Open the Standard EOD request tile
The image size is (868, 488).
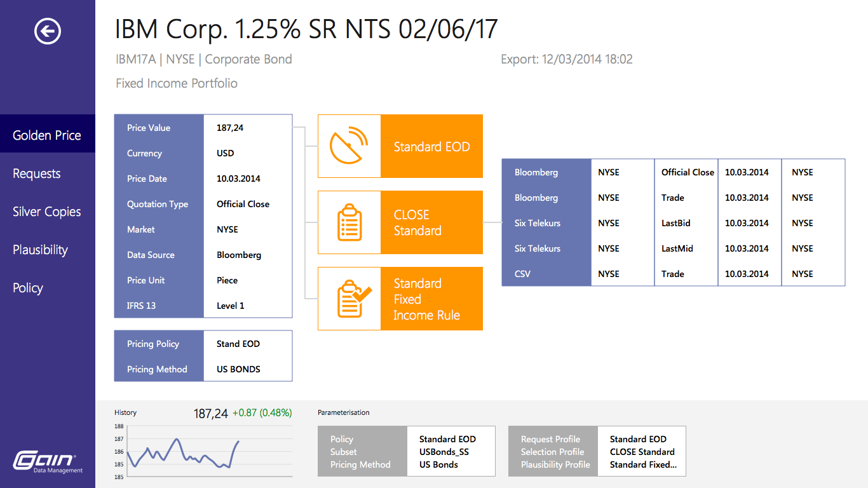pos(400,146)
